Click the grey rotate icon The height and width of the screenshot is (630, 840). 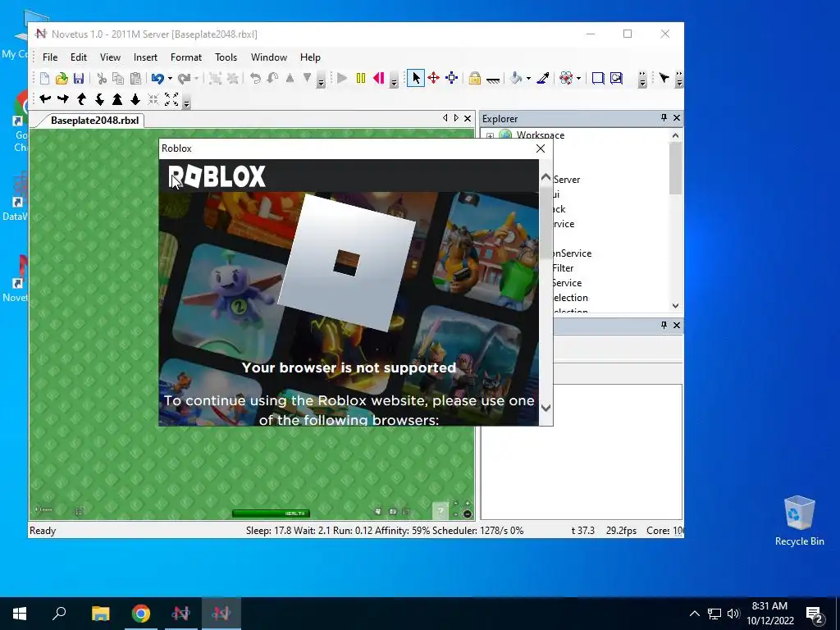coord(255,78)
